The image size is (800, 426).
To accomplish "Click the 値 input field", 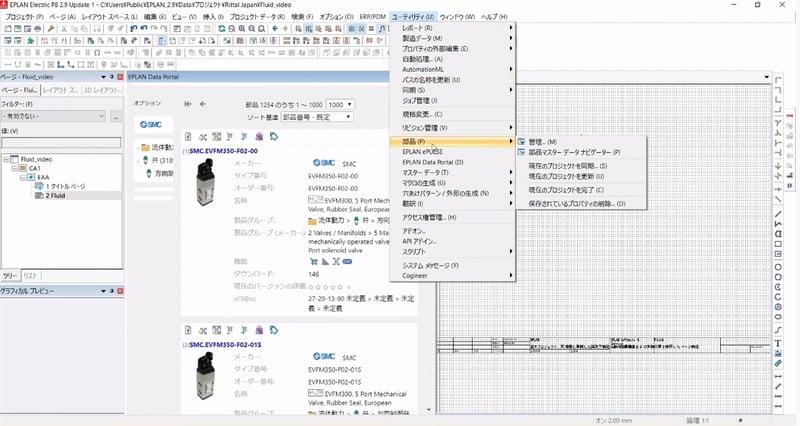I will point(61,142).
